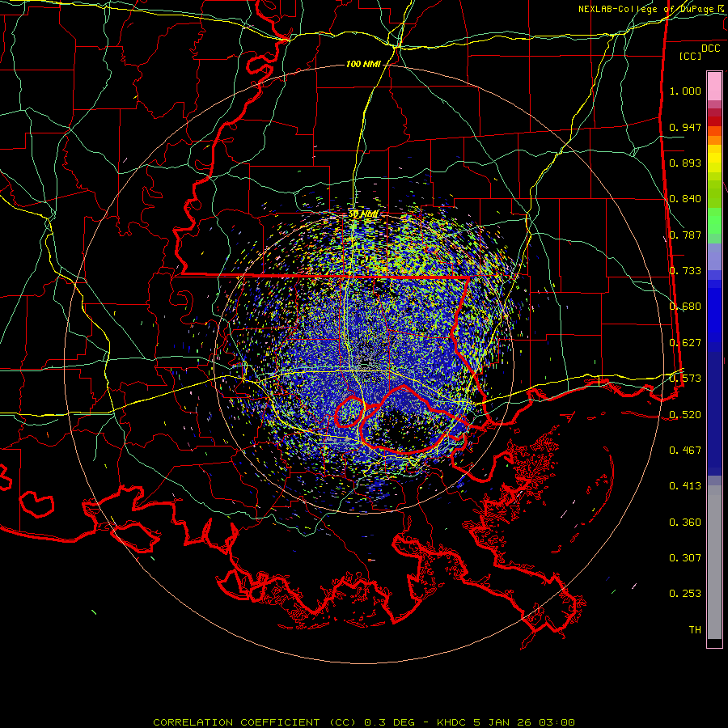Click the 0.680 legend value
Viewport: 728px width, 728px height.
pyautogui.click(x=685, y=307)
